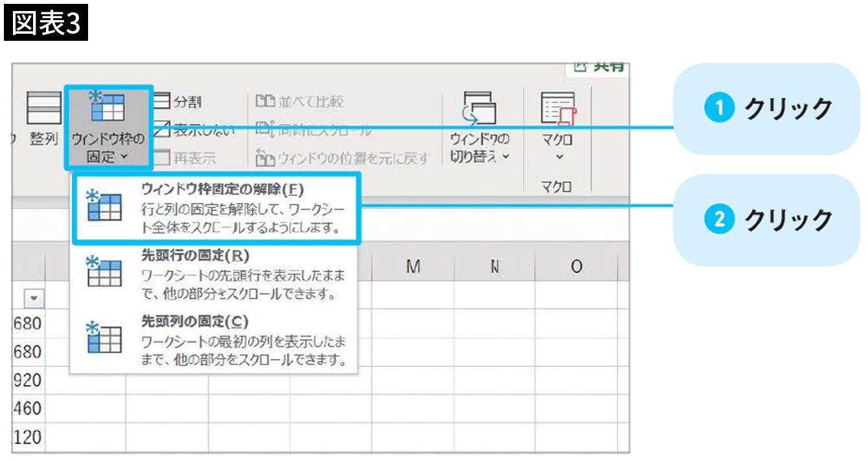Screen dimensions: 868x461
Task: Click the ウィンドウの切り替え switch windows icon
Action: tap(480, 107)
